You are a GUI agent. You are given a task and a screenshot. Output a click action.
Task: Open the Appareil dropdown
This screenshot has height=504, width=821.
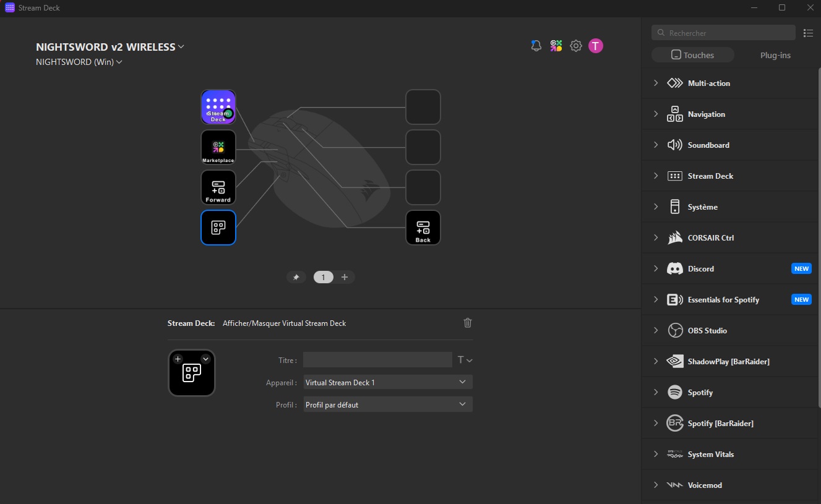coord(388,382)
